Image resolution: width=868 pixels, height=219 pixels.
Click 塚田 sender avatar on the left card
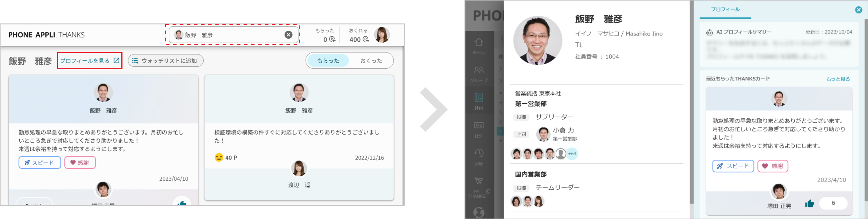tap(103, 189)
